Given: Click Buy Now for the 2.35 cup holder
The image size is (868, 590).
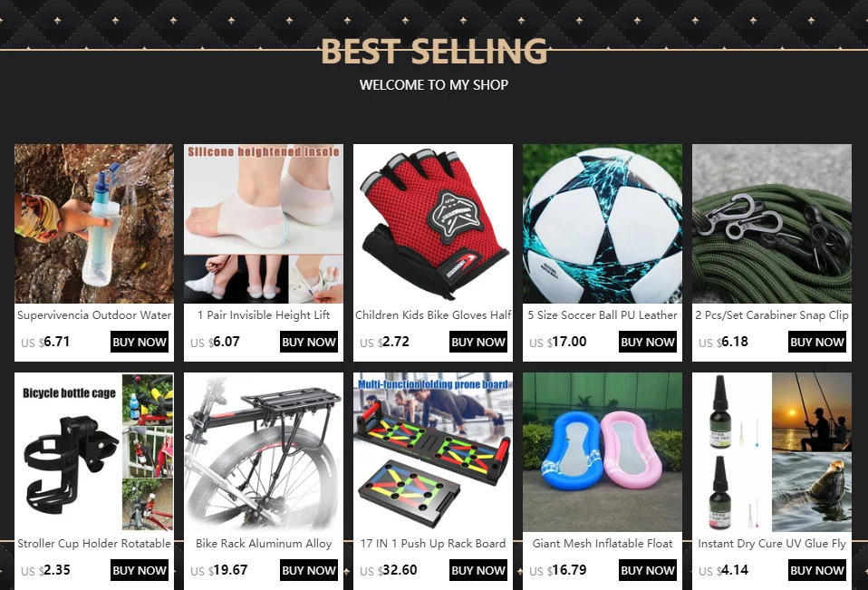Looking at the screenshot, I should point(140,570).
